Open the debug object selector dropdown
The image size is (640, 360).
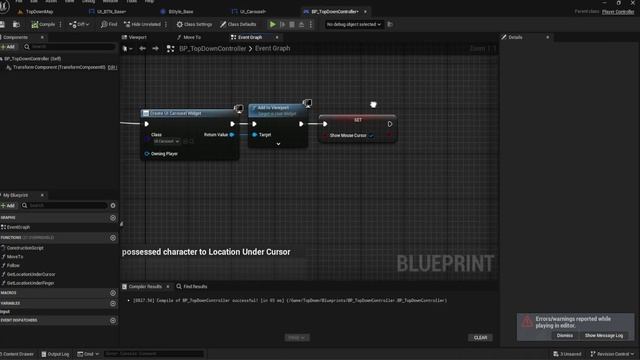pyautogui.click(x=353, y=24)
